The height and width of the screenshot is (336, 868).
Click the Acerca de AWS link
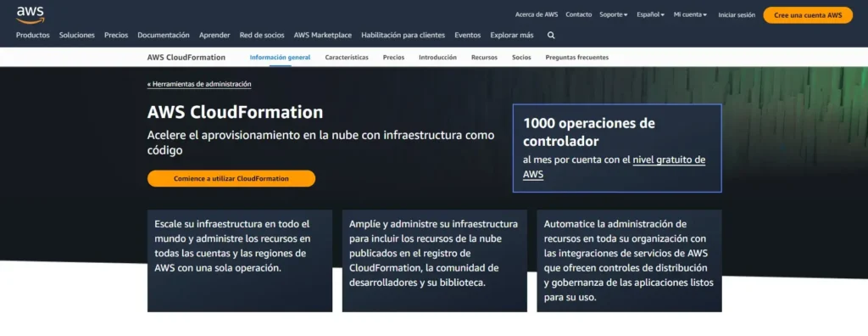tap(537, 15)
